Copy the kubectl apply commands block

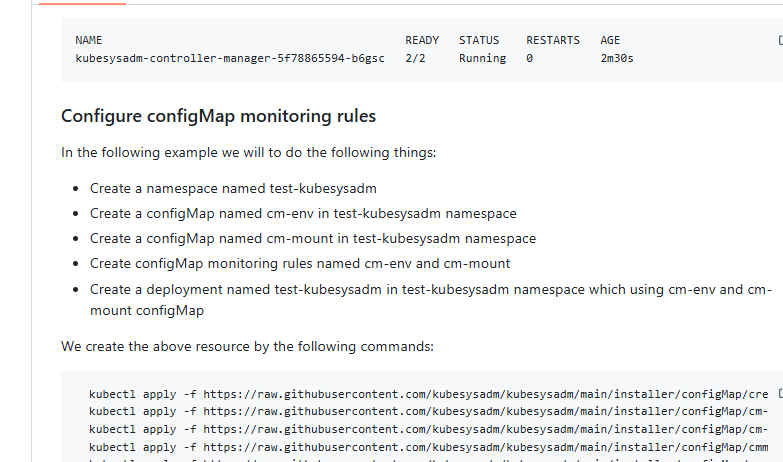pos(779,395)
